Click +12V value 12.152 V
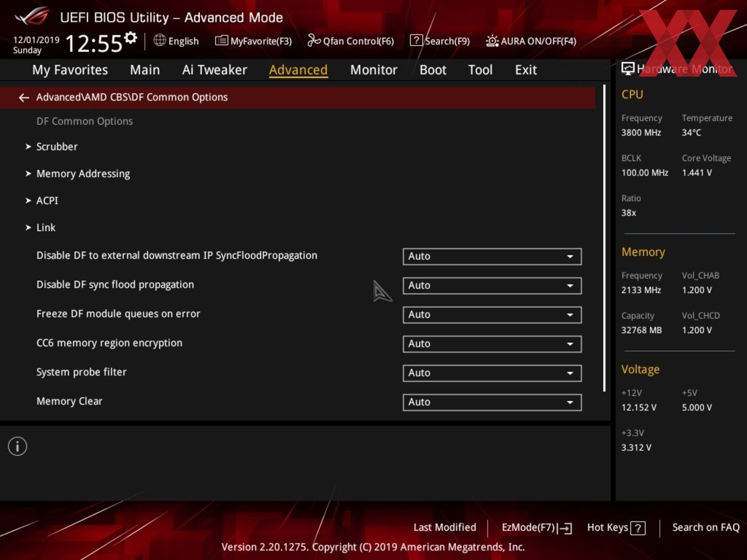This screenshot has width=747, height=560. coord(639,408)
